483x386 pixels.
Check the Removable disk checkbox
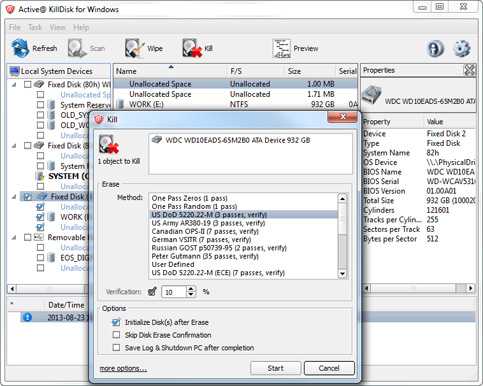[x=28, y=237]
